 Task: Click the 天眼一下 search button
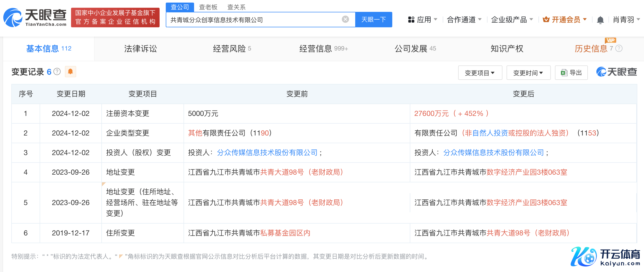373,20
